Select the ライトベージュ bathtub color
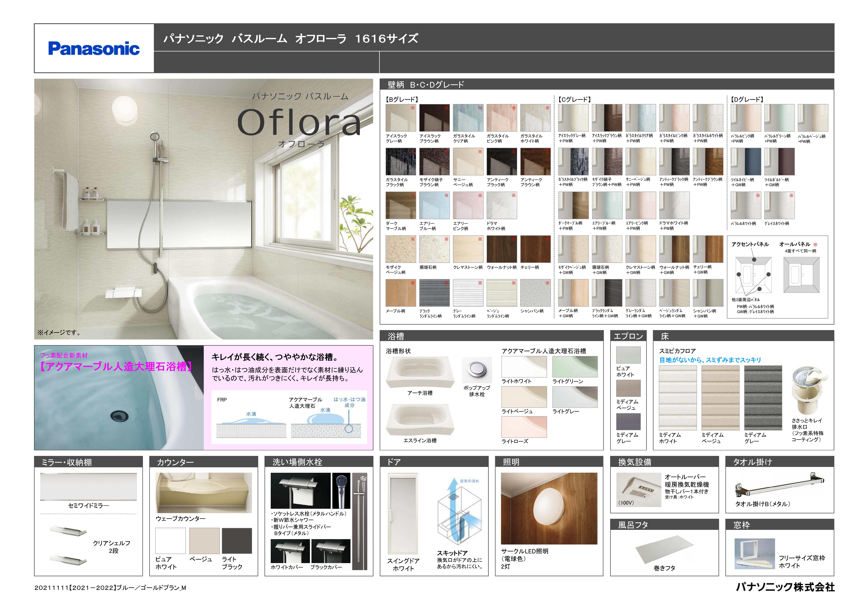Image resolution: width=868 pixels, height=614 pixels. click(524, 397)
